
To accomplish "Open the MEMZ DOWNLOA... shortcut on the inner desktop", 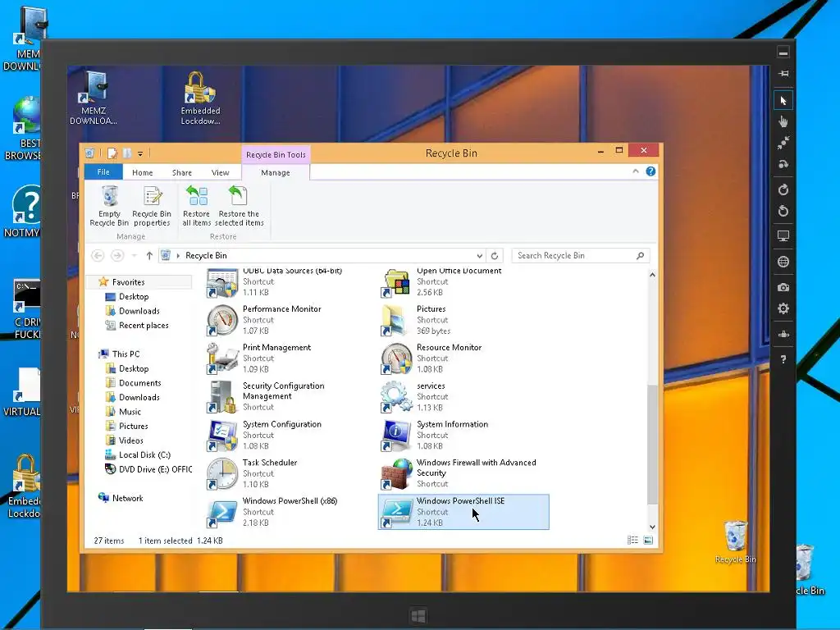I will (94, 98).
